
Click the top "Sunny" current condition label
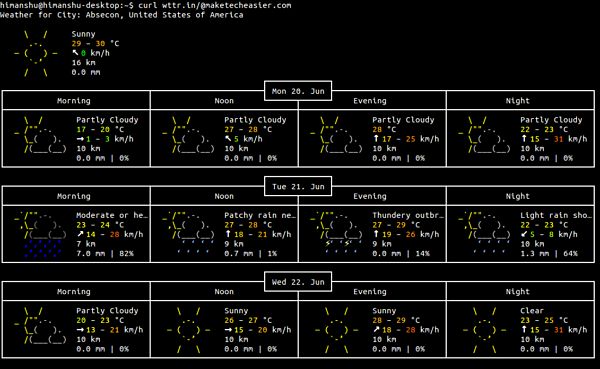coord(83,34)
